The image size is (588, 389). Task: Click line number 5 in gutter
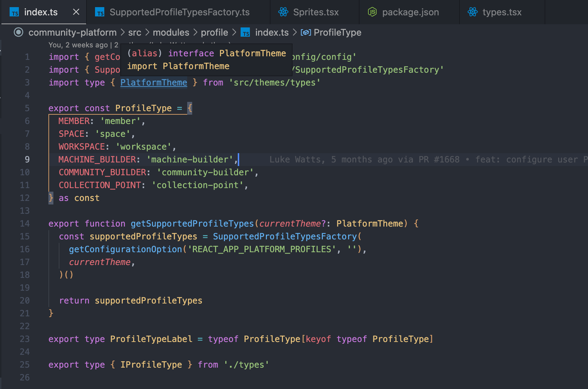27,108
